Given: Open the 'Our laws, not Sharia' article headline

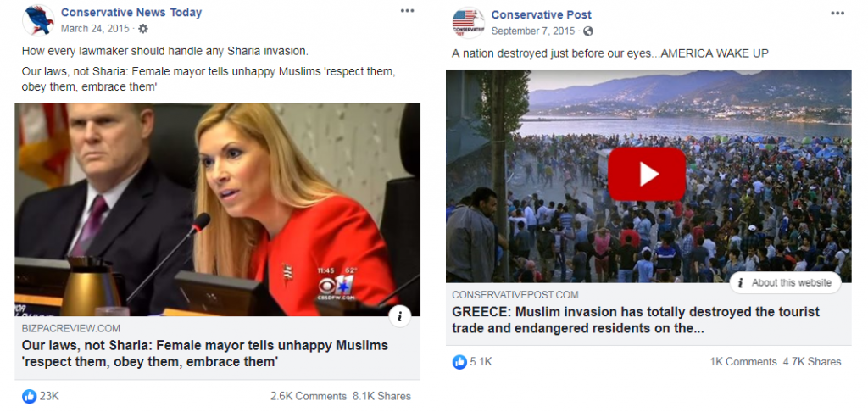Looking at the screenshot, I should [x=205, y=354].
